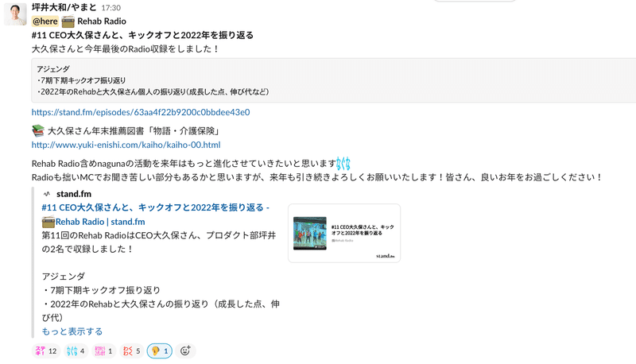Click the line beginning 'Radioも拙いMCで'

(316, 177)
